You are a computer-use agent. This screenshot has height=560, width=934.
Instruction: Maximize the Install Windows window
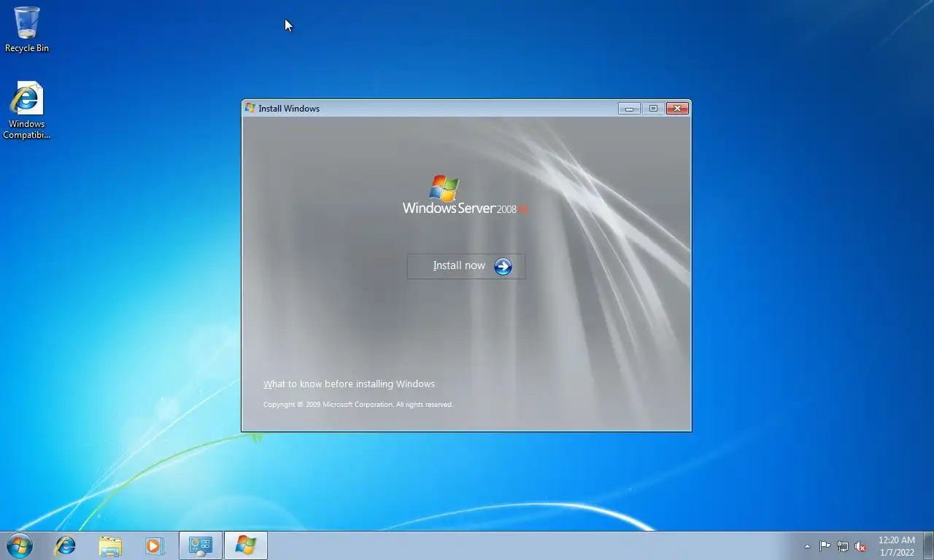pyautogui.click(x=653, y=108)
